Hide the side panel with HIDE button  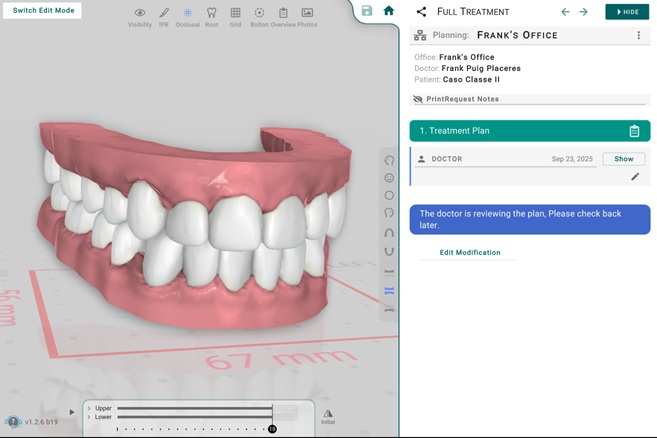(627, 12)
